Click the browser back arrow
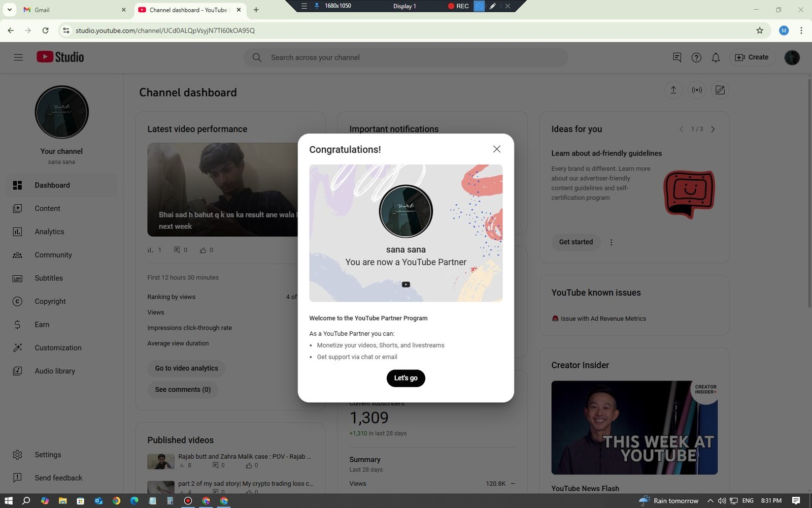Viewport: 812px width, 508px height. pyautogui.click(x=11, y=30)
